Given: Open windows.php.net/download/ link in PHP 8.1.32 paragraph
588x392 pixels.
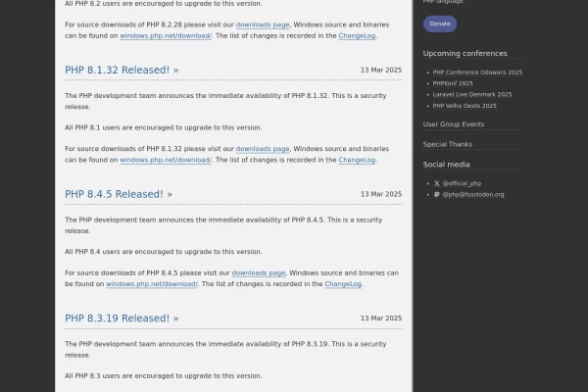Looking at the screenshot, I should click(x=166, y=160).
